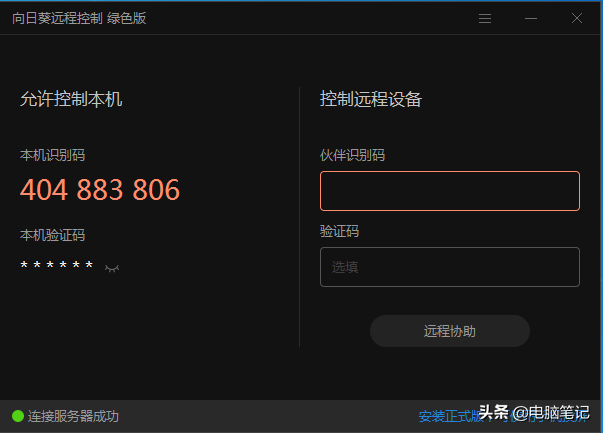The height and width of the screenshot is (433, 603).
Task: Start remote assistance with 远程协助 button
Action: 450,331
